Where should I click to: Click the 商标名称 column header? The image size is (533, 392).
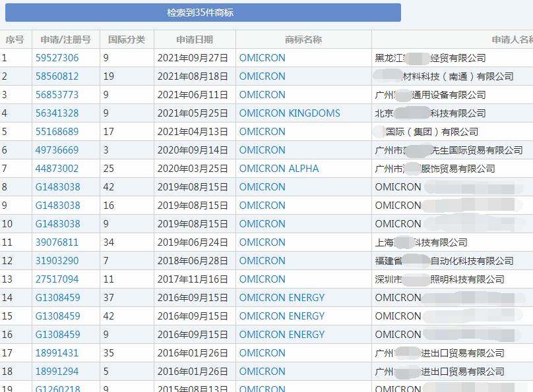pos(303,39)
